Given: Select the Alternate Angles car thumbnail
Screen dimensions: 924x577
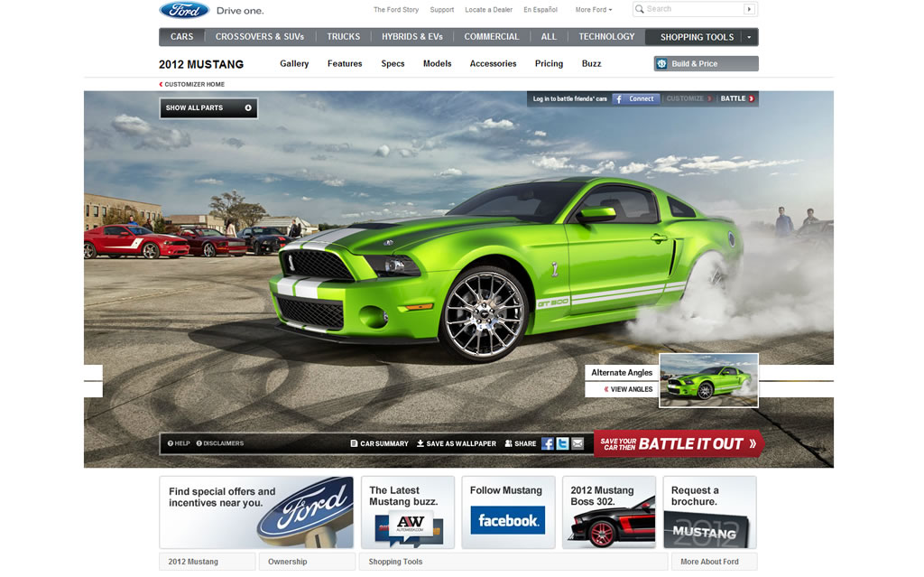Looking at the screenshot, I should coord(708,380).
